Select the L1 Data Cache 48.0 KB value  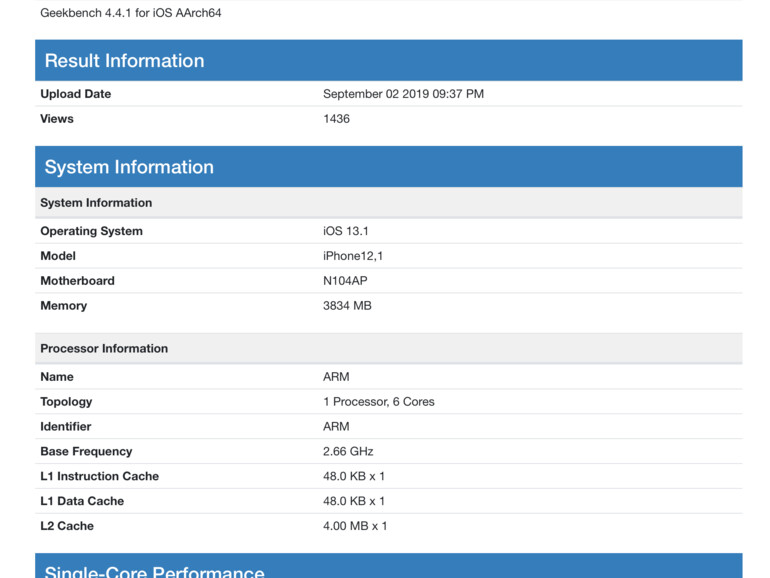coord(354,501)
